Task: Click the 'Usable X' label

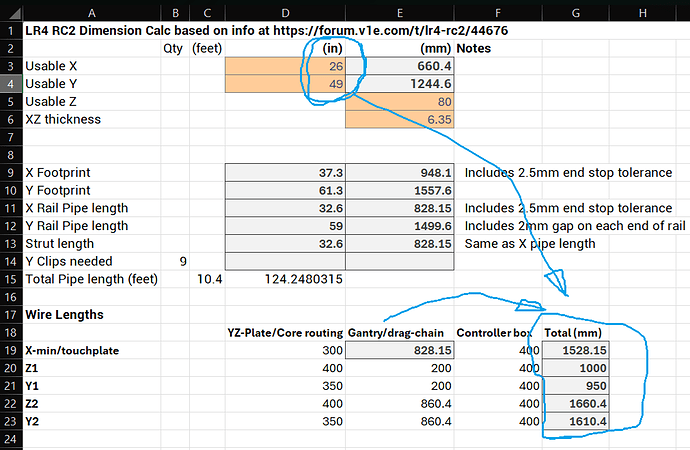Action: click(51, 66)
